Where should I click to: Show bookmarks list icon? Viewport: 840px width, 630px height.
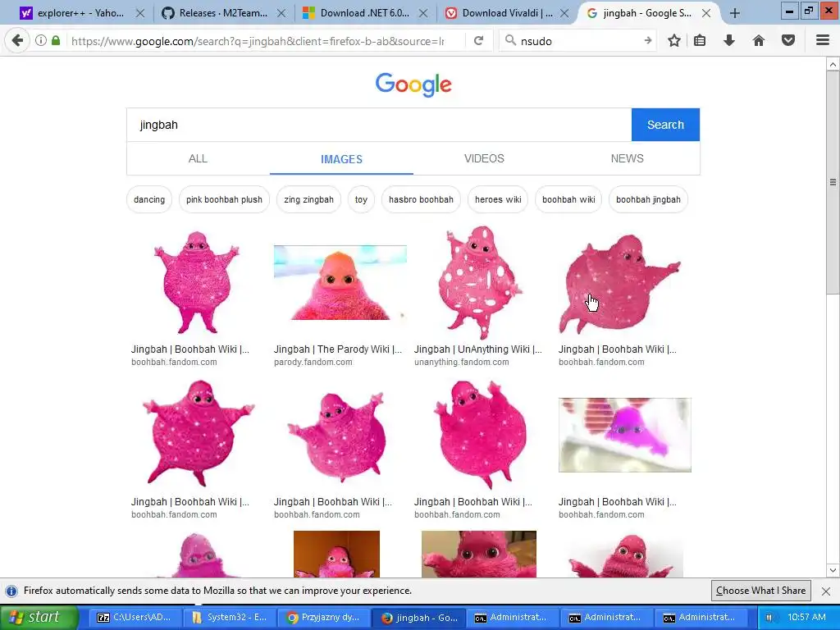click(x=700, y=40)
